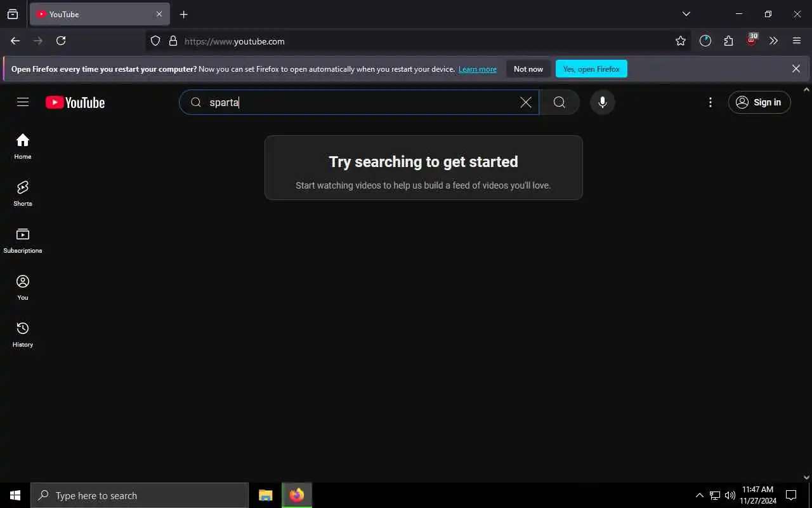Bookmark this page with the star
Image resolution: width=812 pixels, height=508 pixels.
[x=681, y=41]
